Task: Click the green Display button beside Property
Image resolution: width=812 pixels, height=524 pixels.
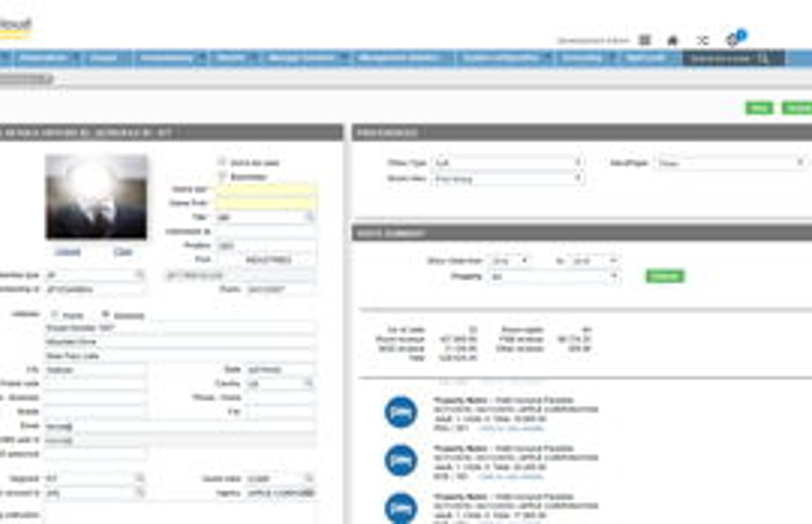Action: 664,276
